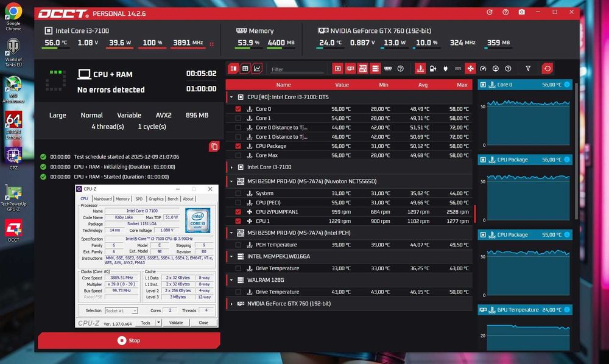Open the CPU-Z Tools dropdown arrow
The image size is (609, 364).
click(x=158, y=323)
